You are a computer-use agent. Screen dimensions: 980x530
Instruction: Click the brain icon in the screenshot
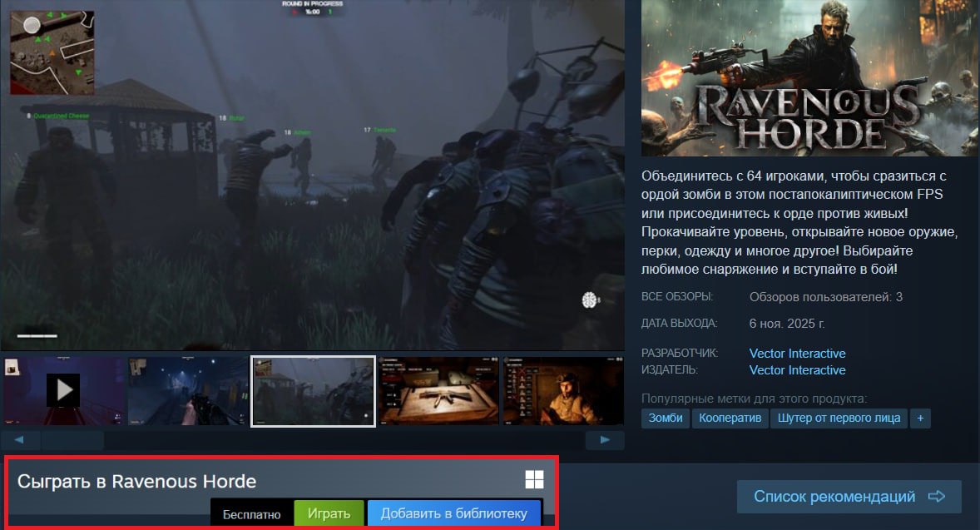click(591, 300)
